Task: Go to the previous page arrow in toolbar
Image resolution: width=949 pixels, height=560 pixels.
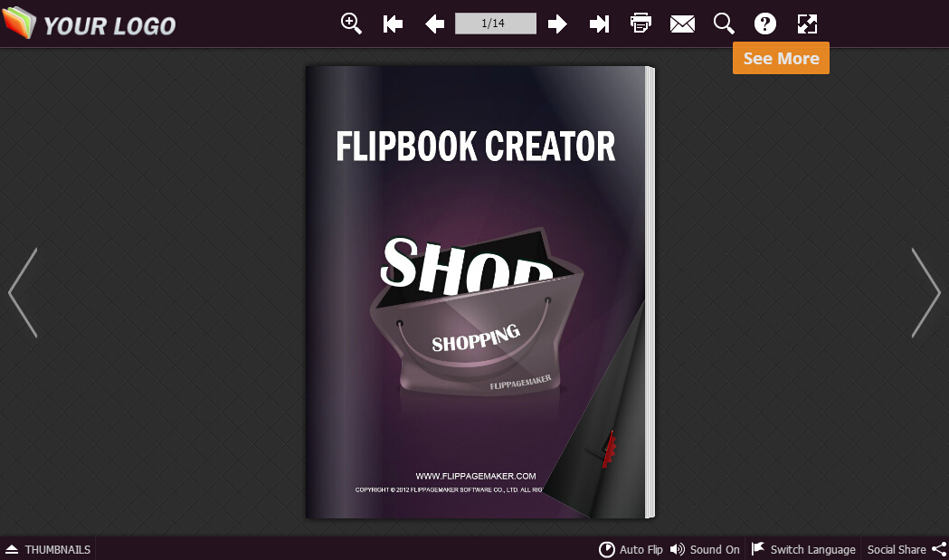Action: [x=434, y=24]
